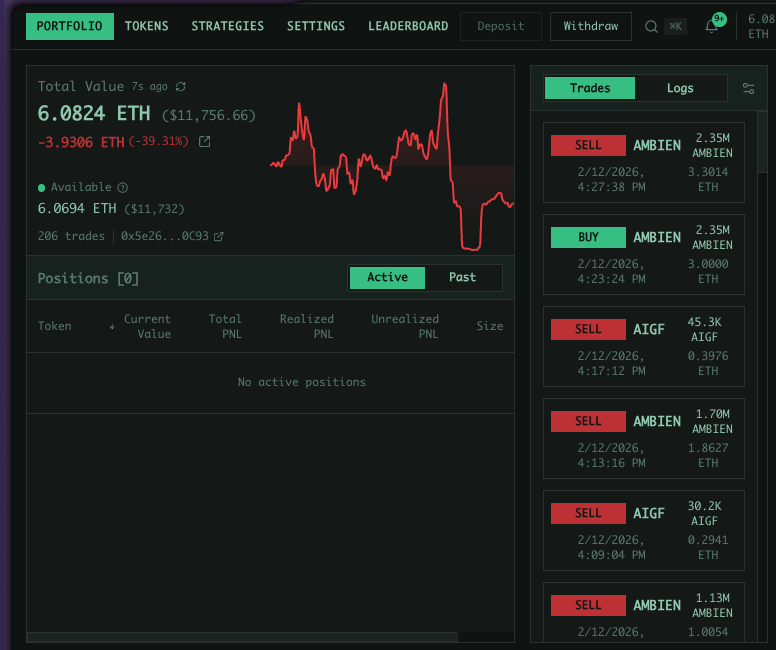This screenshot has width=776, height=650.
Task: Click the Withdraw button
Action: (591, 26)
